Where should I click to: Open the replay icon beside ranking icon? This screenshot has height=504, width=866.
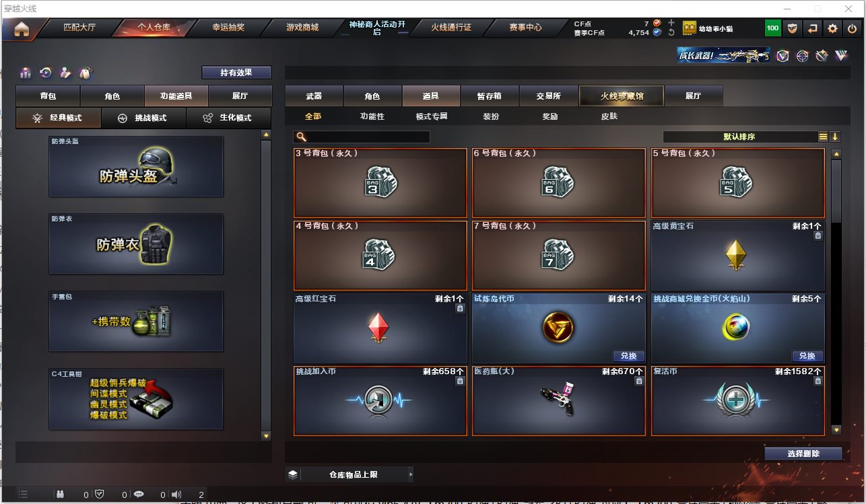tap(46, 73)
